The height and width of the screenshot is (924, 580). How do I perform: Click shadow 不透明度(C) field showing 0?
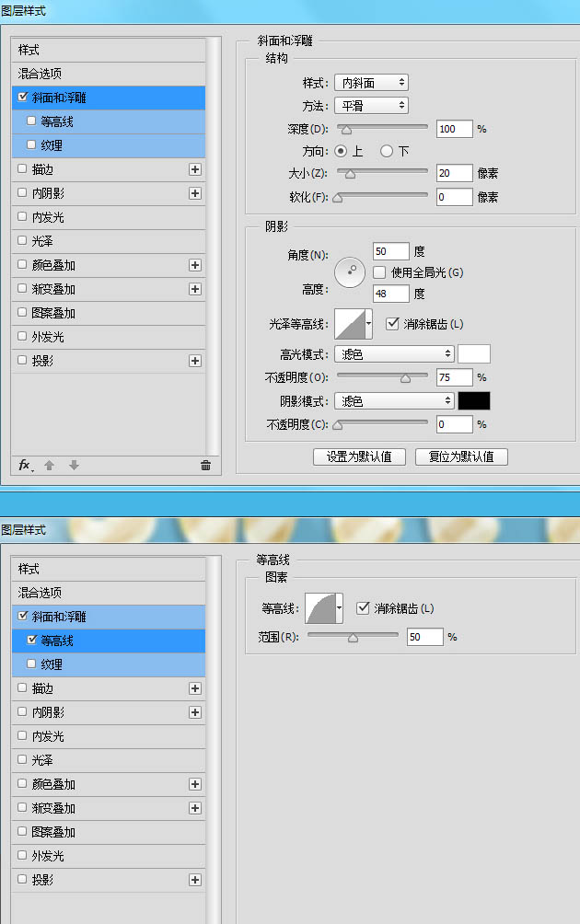pyautogui.click(x=455, y=424)
